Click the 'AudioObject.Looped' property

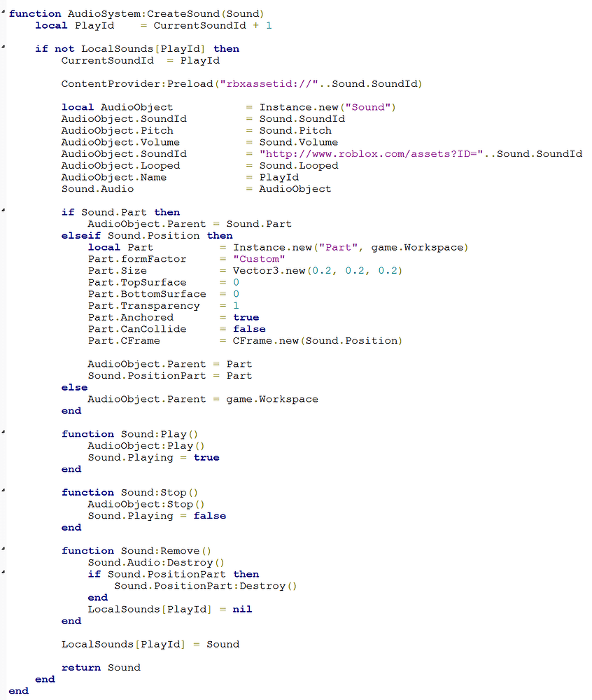[120, 166]
